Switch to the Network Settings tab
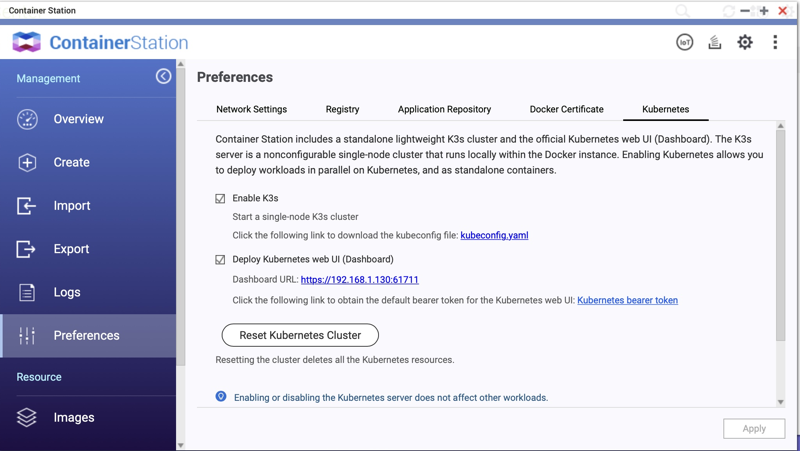800x451 pixels. (252, 109)
